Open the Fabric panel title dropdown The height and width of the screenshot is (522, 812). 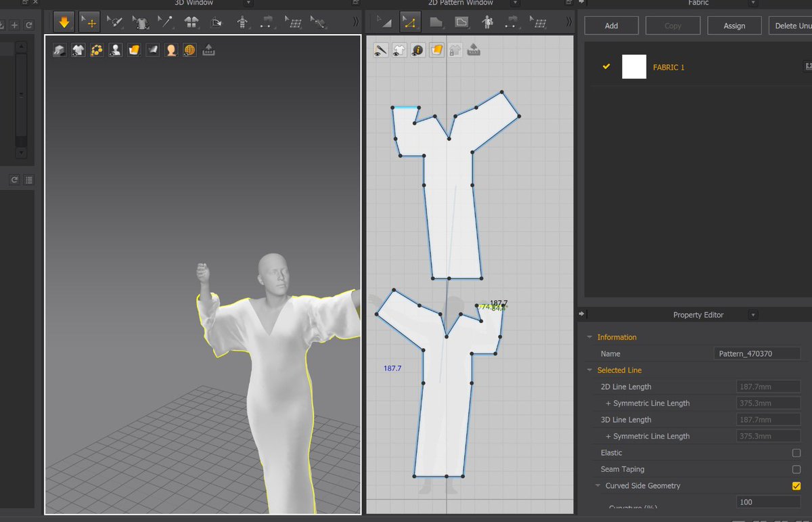pyautogui.click(x=753, y=3)
